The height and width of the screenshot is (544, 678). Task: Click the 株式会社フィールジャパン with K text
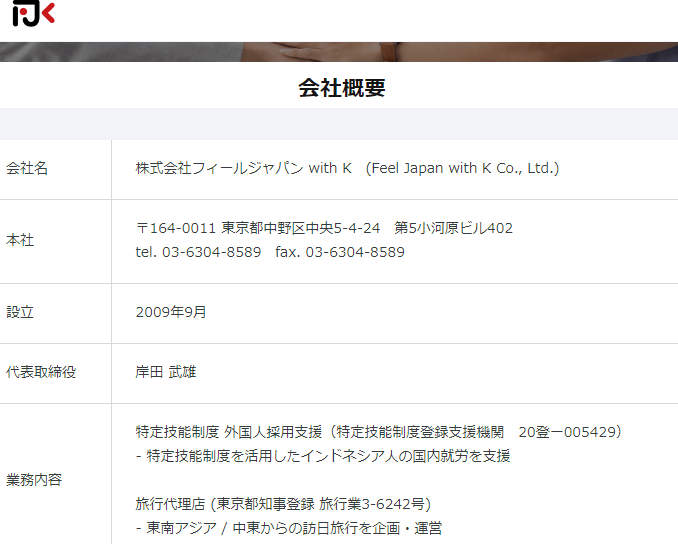coord(244,169)
